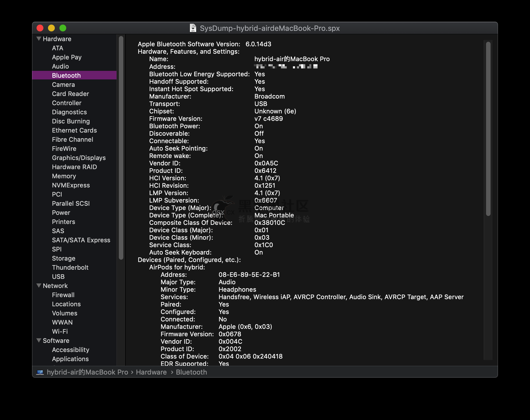This screenshot has height=420, width=530.
Task: Collapse the Software section disclosure triangle
Action: coord(39,340)
